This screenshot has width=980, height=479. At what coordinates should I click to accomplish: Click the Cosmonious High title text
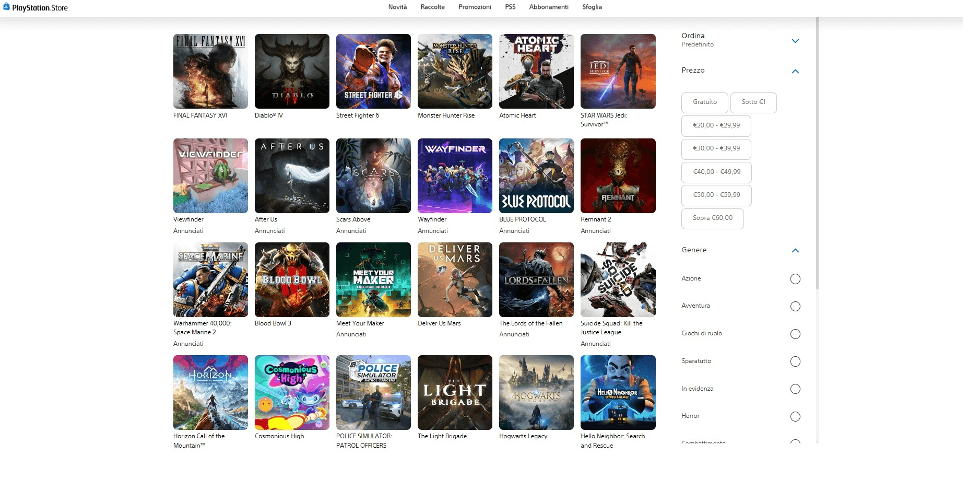pyautogui.click(x=279, y=436)
